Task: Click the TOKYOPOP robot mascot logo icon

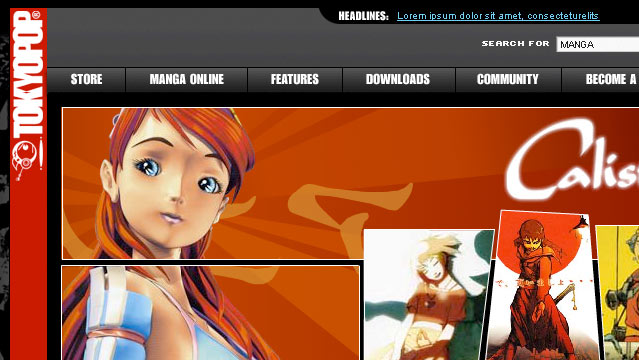Action: click(x=25, y=160)
